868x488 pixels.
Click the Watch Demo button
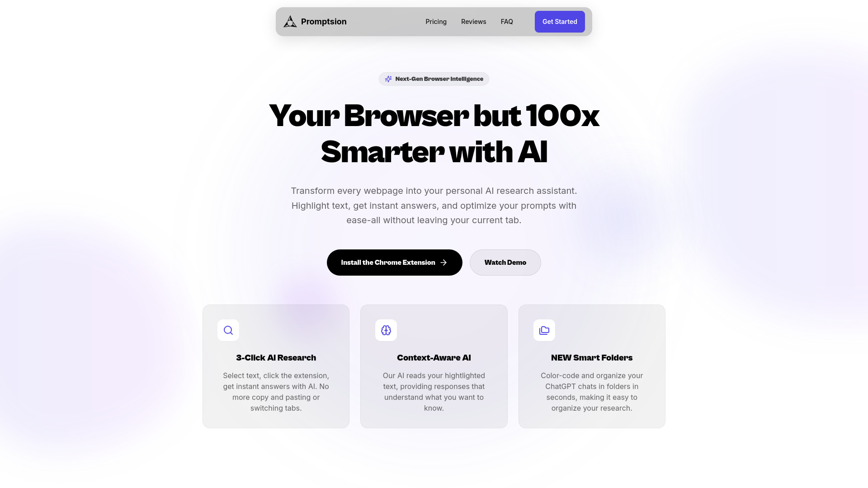(x=505, y=262)
